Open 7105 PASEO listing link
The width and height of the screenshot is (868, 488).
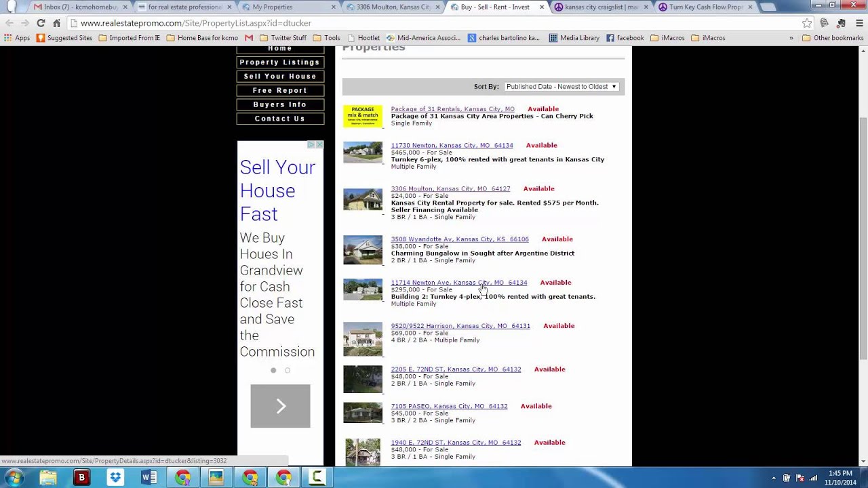point(449,406)
